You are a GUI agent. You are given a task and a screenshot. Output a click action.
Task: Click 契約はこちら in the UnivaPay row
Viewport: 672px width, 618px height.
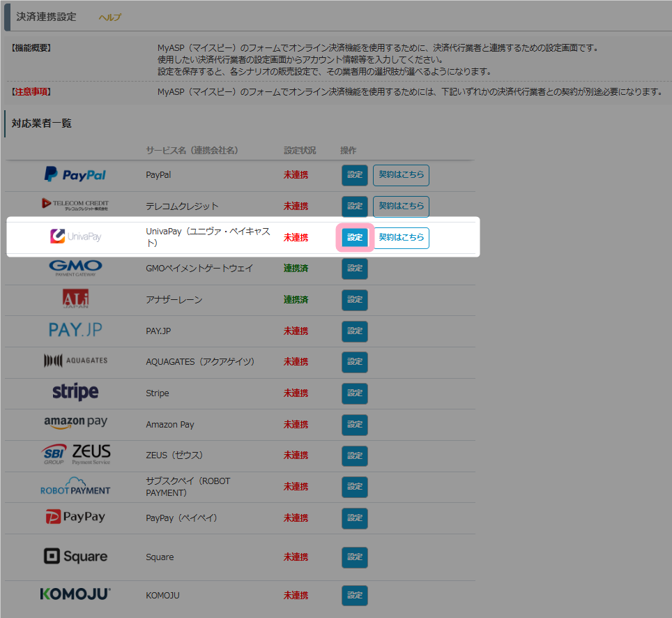click(401, 238)
